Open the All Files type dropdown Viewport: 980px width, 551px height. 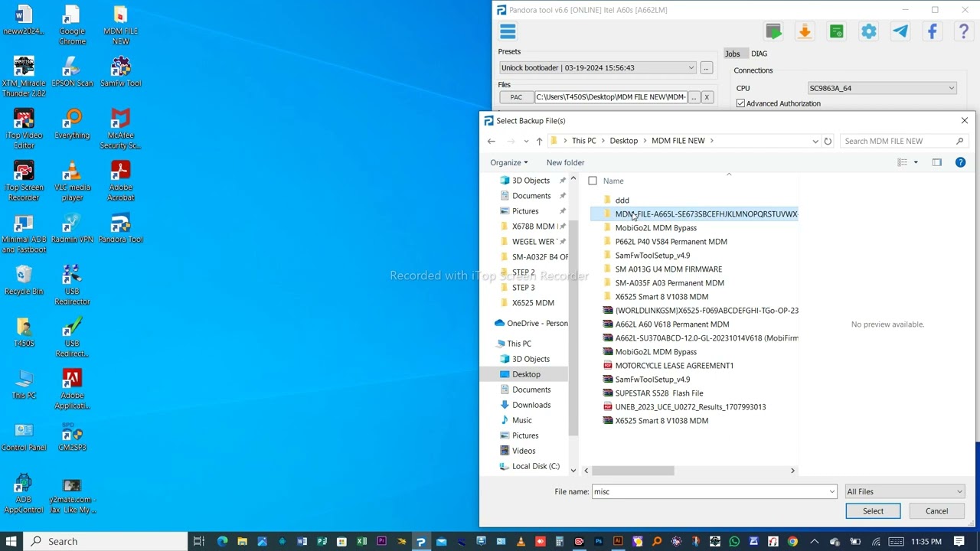tap(904, 492)
